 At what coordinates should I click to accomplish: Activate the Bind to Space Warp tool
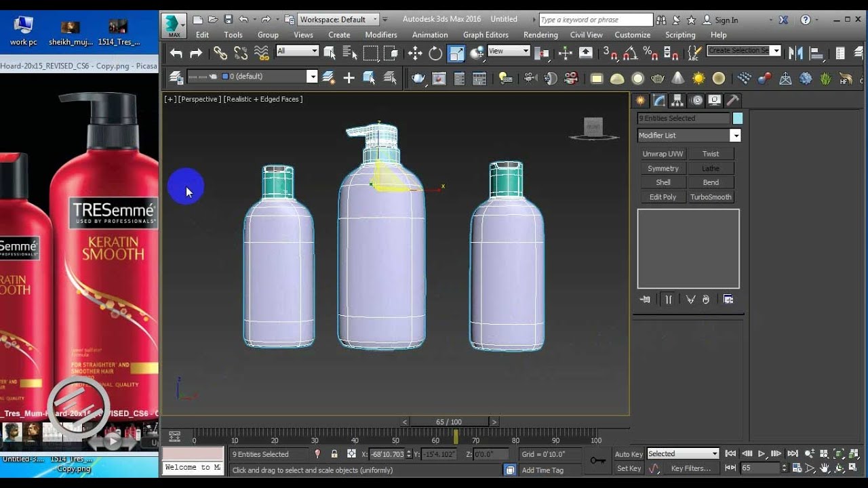pos(261,53)
